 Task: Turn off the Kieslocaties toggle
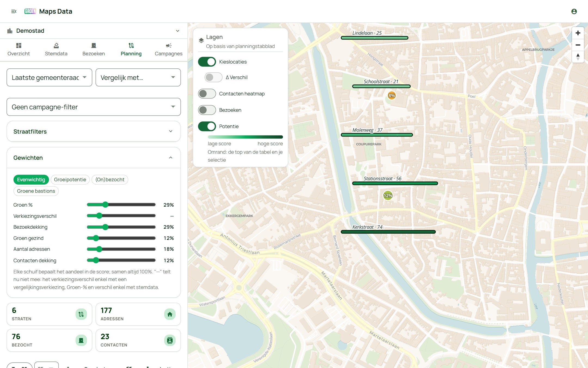pos(207,62)
